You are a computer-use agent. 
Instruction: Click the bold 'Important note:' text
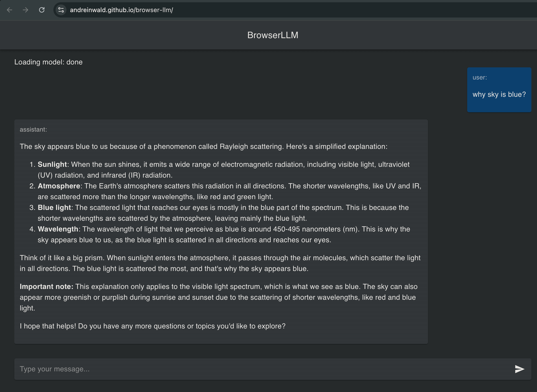[x=46, y=287]
